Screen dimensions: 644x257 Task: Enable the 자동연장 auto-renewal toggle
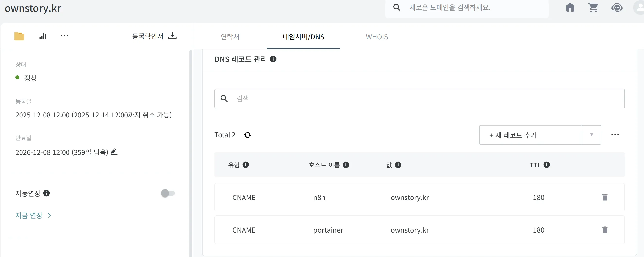coord(168,193)
